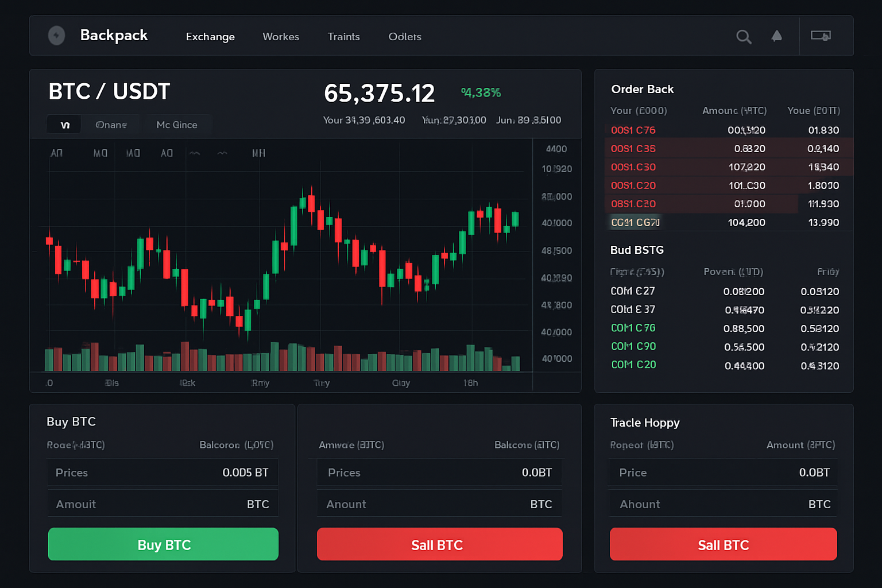The height and width of the screenshot is (588, 882).
Task: Open the 'Bud BSTG' section
Action: pos(637,250)
